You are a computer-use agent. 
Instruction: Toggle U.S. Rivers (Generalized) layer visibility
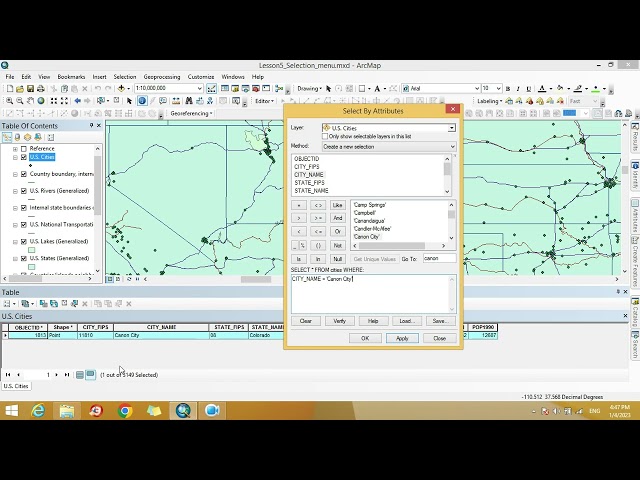coord(24,191)
